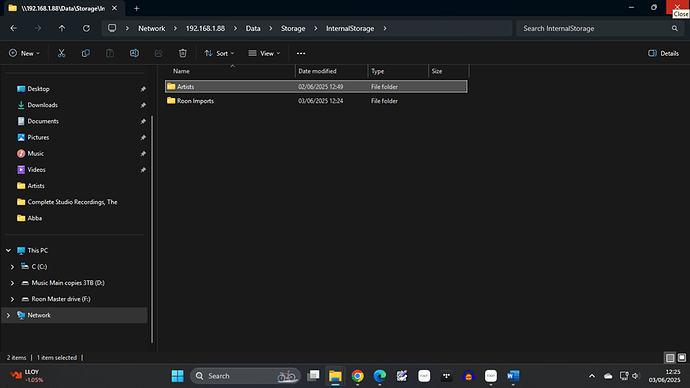Open Google Chrome from taskbar

[357, 376]
